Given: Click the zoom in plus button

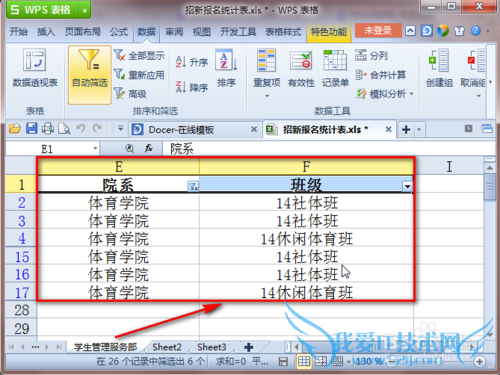Looking at the screenshot, I should pos(479,361).
